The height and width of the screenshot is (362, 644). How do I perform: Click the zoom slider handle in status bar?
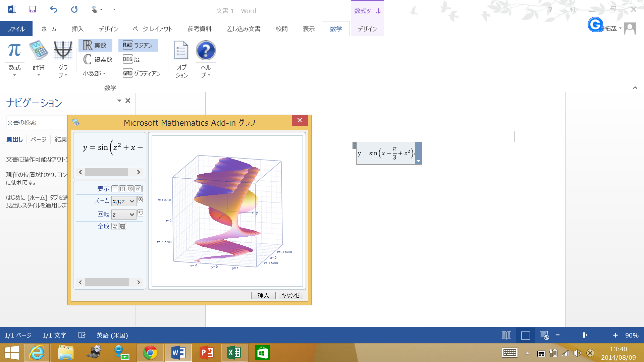coord(584,335)
